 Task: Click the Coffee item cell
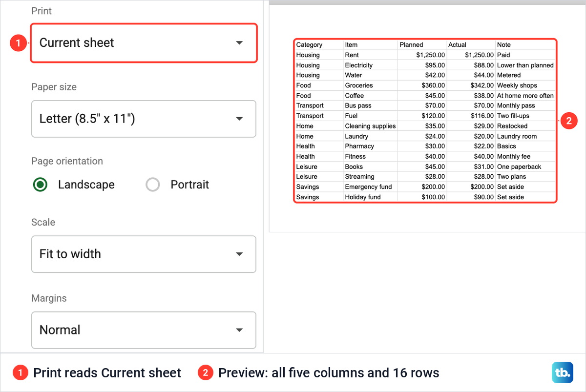coord(370,96)
